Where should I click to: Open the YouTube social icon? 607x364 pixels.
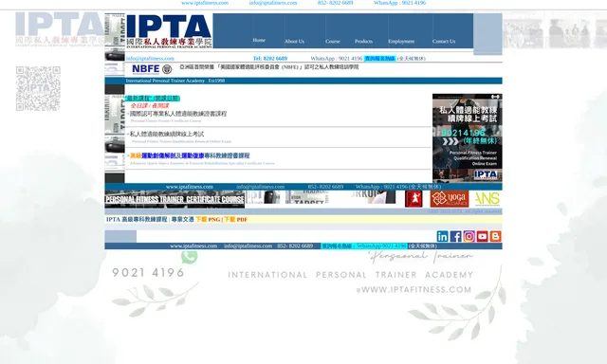(482, 236)
